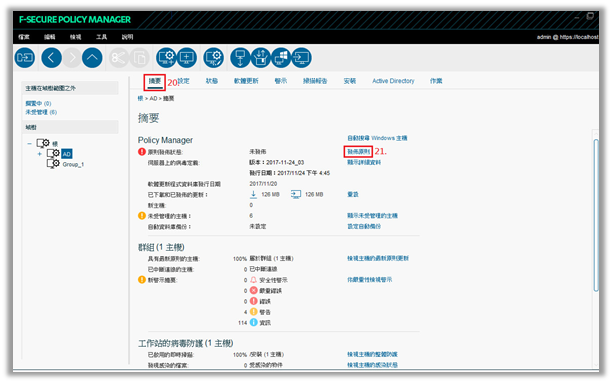The width and height of the screenshot is (612, 383).
Task: Collapse the root domain tree node
Action: tap(29, 144)
